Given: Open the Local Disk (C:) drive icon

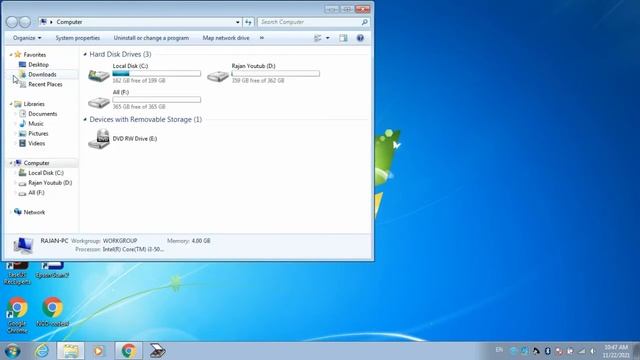Looking at the screenshot, I should [99, 75].
